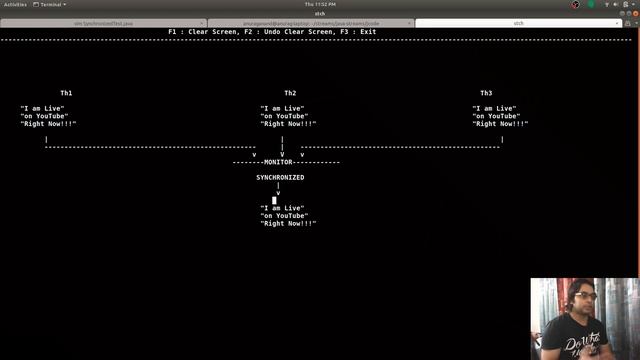
Task: Click the 'Th2' label
Action: point(290,93)
